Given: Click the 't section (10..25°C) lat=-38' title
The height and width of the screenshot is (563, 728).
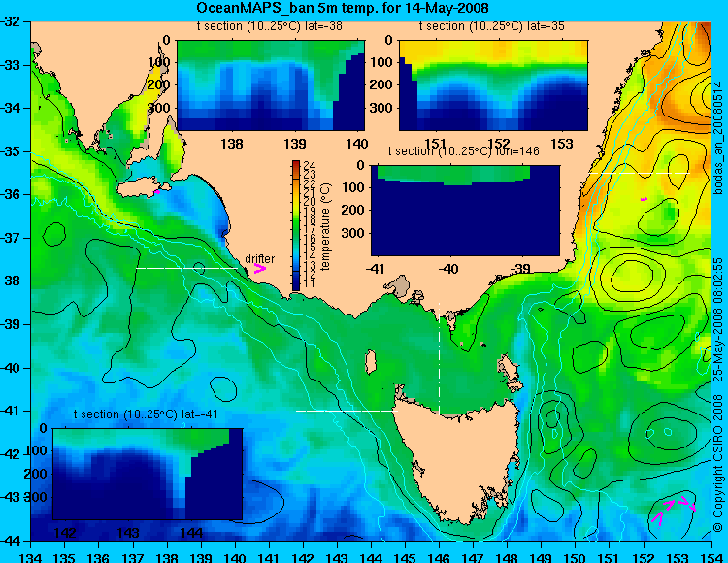Looking at the screenshot, I should tap(270, 26).
